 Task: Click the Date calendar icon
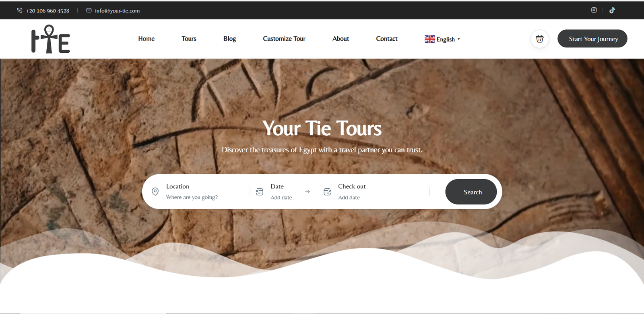[x=260, y=192]
